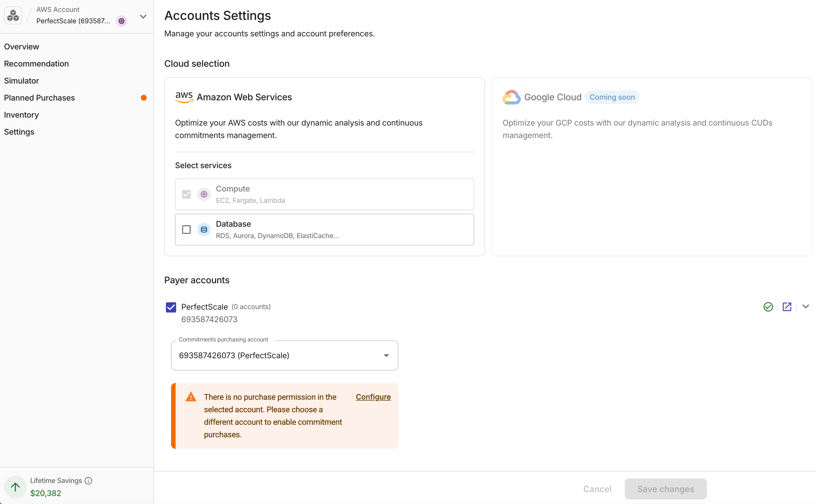This screenshot has width=816, height=504.
Task: Navigate to Planned Purchases
Action: coord(39,98)
